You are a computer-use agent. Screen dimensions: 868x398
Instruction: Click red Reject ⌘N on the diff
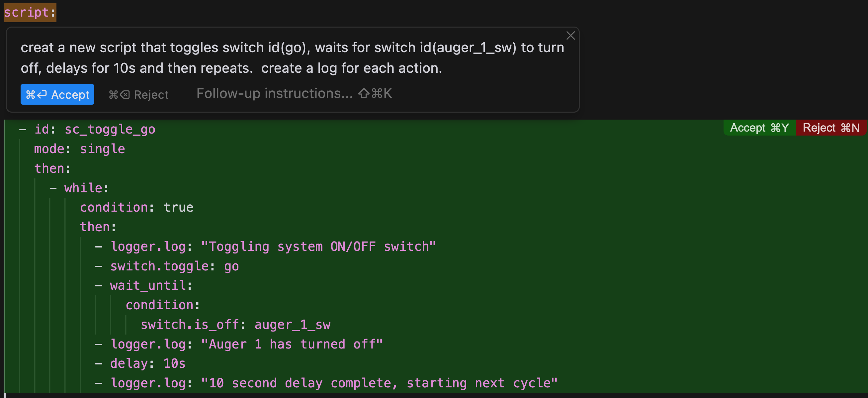(x=830, y=127)
